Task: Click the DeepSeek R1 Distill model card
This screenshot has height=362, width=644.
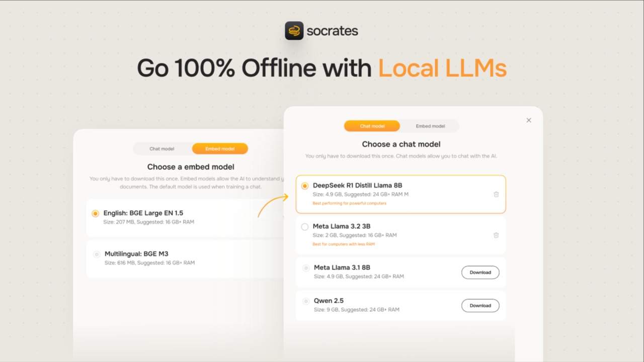Action: click(x=400, y=194)
